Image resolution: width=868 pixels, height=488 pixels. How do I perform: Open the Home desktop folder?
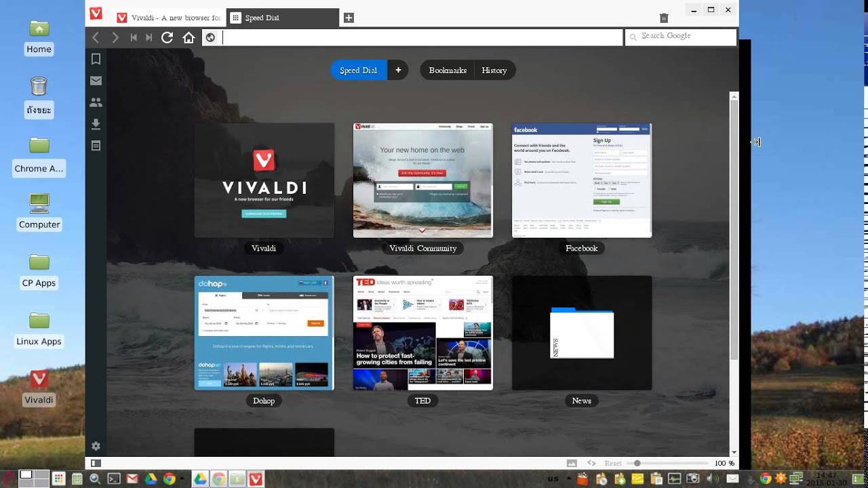[x=39, y=37]
